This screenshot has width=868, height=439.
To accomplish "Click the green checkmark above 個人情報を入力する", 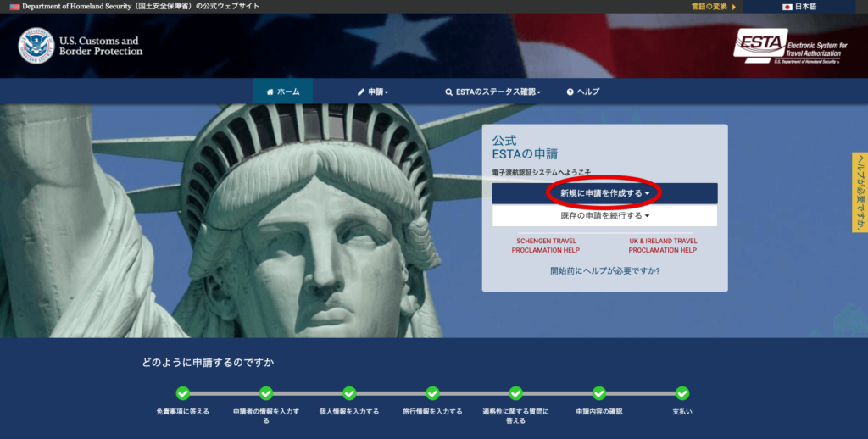I will tap(349, 393).
